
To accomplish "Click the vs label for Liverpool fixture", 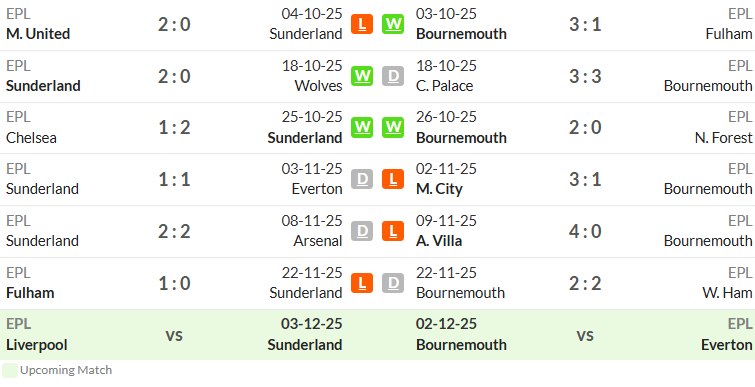I will tap(174, 335).
